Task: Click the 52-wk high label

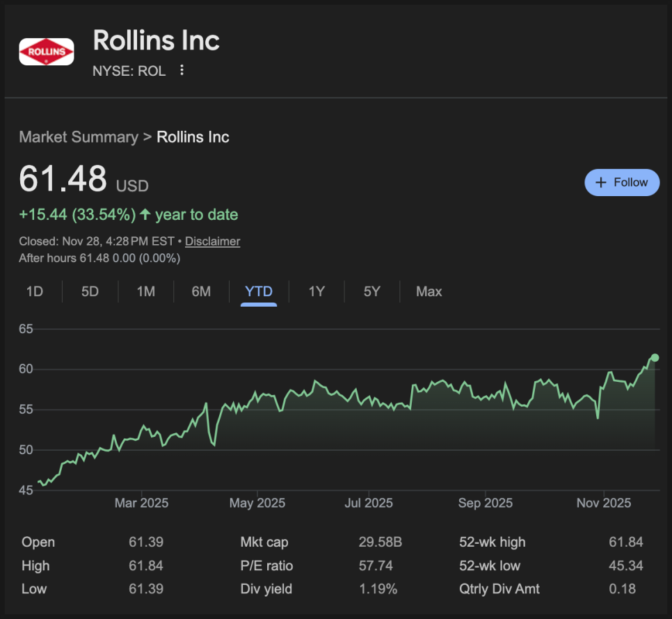Action: coord(493,542)
